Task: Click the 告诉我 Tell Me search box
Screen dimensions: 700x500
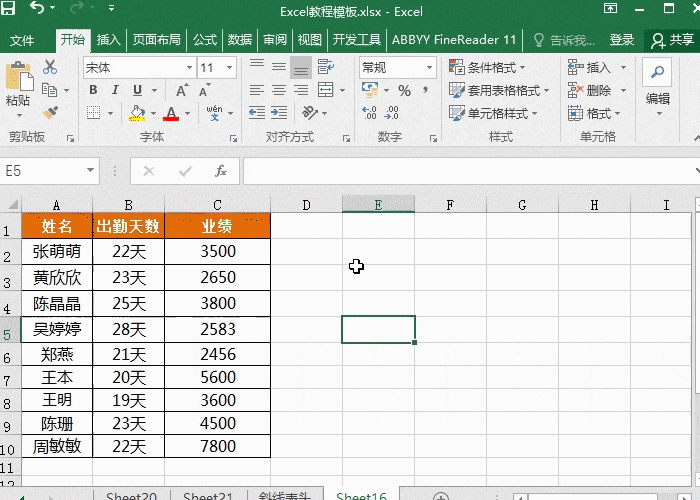Action: click(x=565, y=40)
